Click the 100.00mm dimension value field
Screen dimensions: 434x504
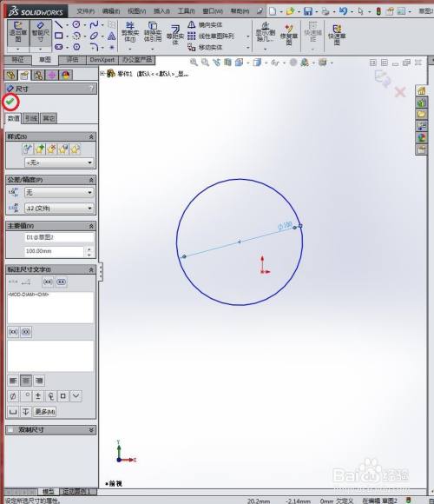(54, 251)
